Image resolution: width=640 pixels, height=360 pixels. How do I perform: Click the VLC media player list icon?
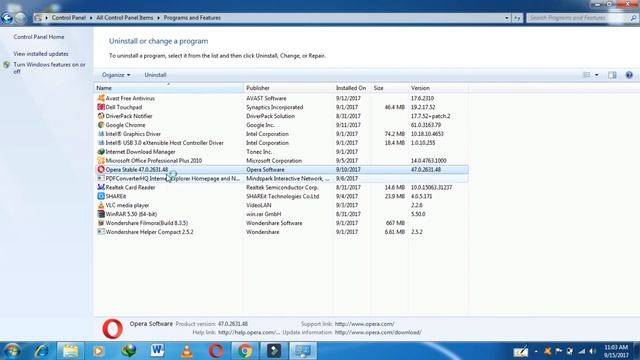101,205
